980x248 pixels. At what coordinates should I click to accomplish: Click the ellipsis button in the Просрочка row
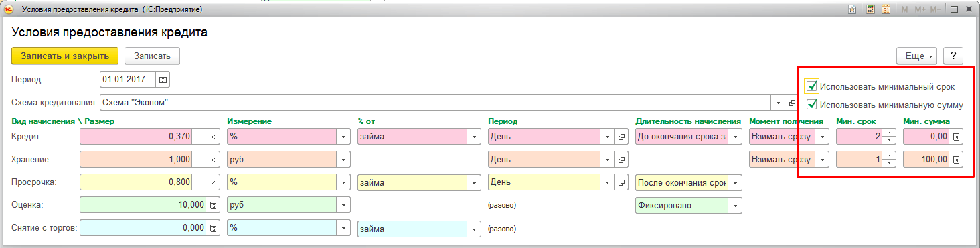coord(199,182)
